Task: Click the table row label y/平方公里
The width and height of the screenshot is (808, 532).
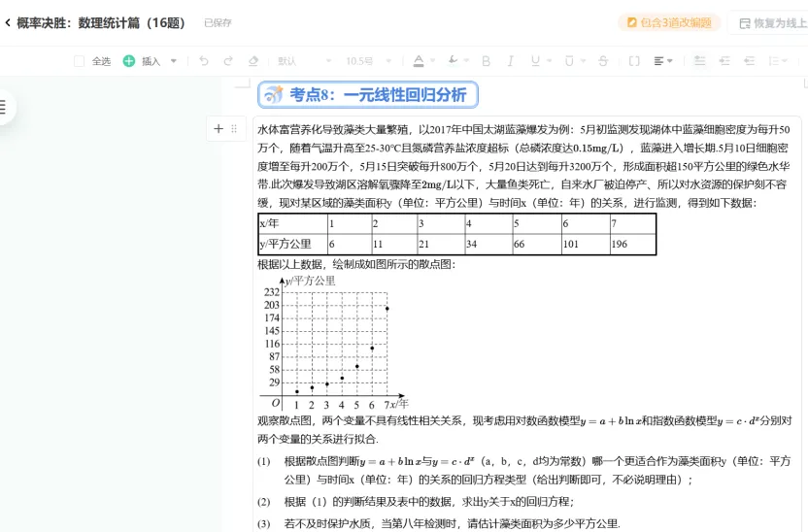Action: (292, 244)
